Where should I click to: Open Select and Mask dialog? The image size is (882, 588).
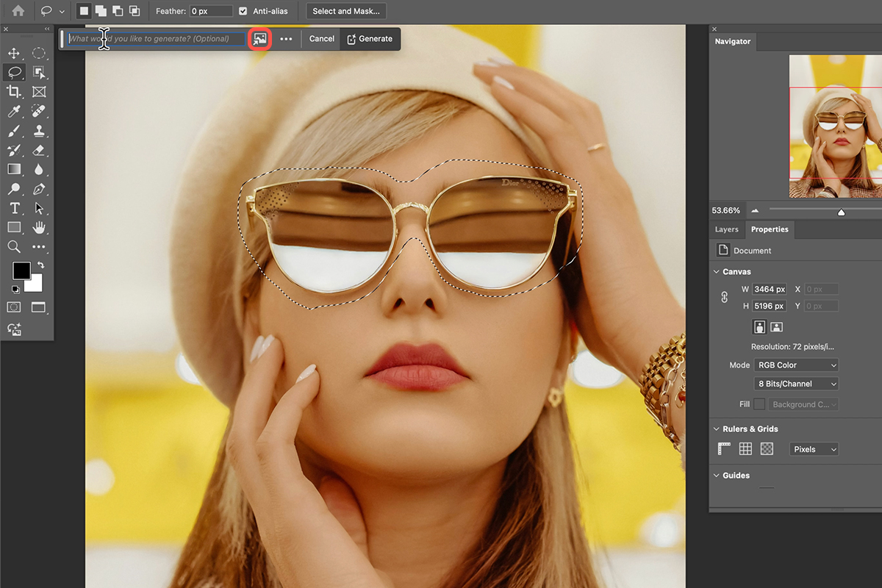click(346, 11)
